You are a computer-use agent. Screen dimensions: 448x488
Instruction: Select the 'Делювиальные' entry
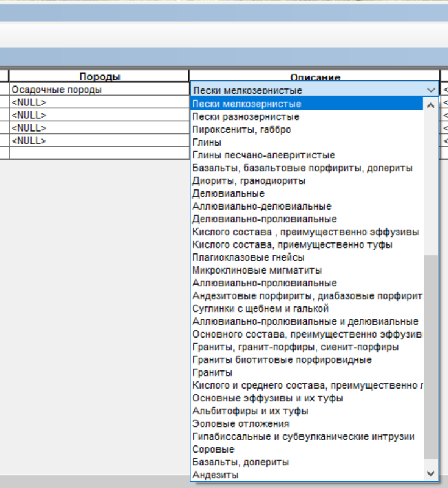click(307, 193)
